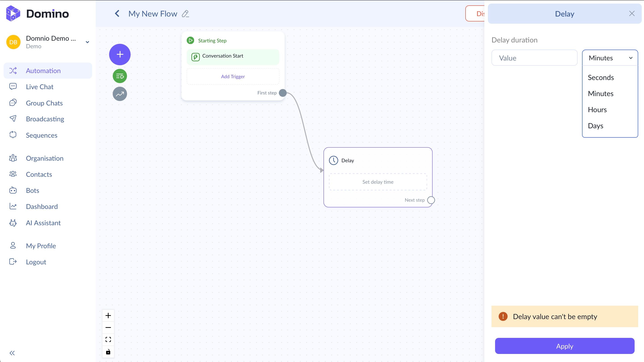Image resolution: width=644 pixels, height=362 pixels.
Task: Expand the Domnio Demo account switcher
Action: pos(87,42)
